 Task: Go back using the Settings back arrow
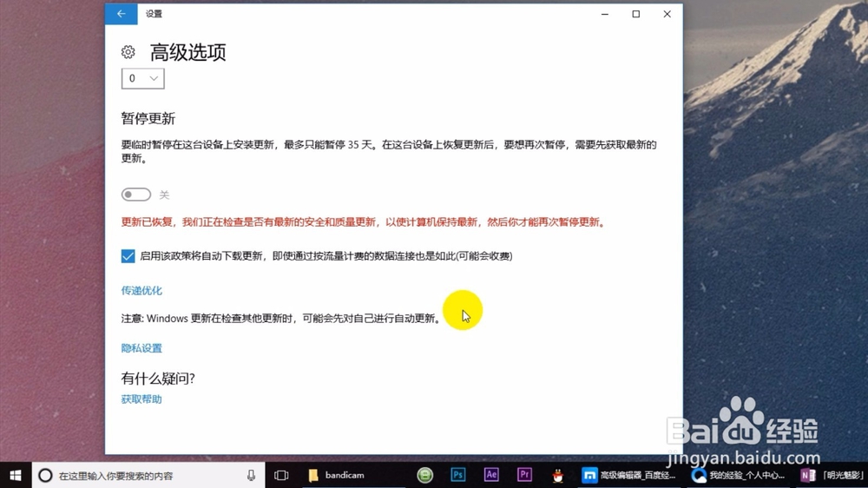(x=122, y=14)
